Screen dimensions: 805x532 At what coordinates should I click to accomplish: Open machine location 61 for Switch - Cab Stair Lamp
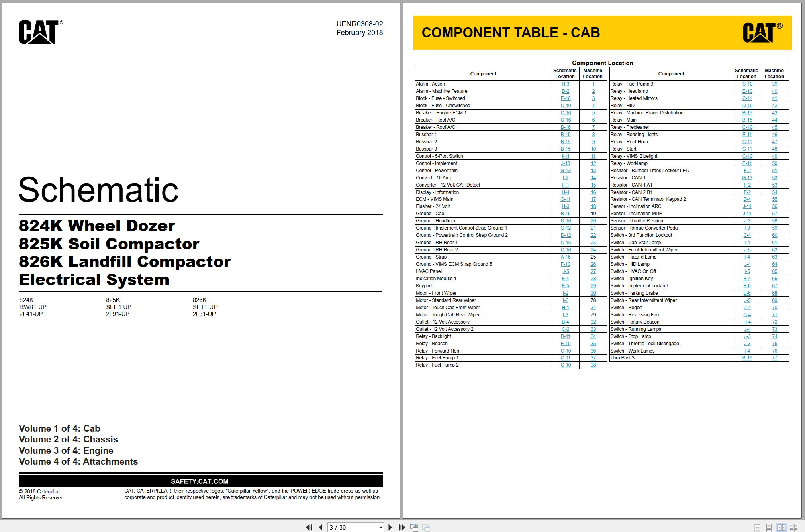(x=775, y=243)
